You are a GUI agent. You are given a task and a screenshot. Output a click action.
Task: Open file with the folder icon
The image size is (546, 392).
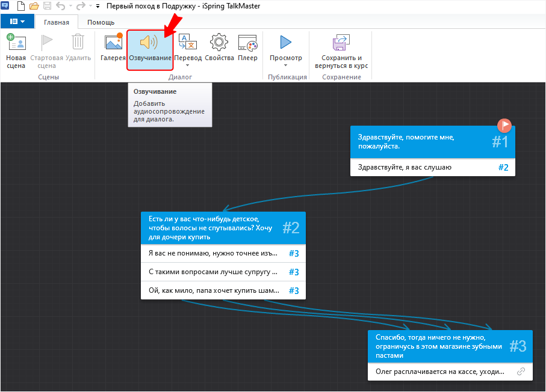tap(34, 6)
